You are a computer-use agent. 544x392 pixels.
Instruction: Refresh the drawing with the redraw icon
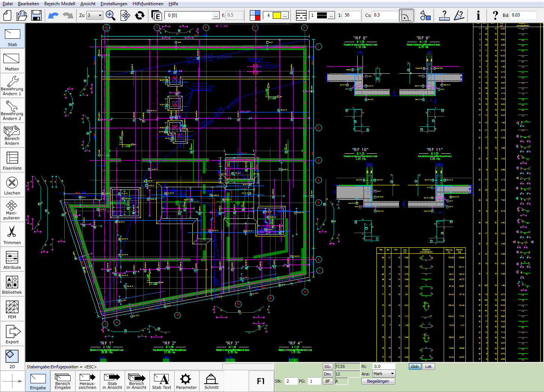coord(140,15)
